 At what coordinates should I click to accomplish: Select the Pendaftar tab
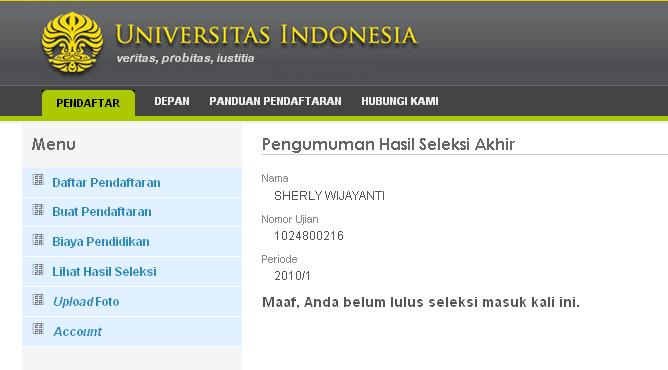[88, 103]
